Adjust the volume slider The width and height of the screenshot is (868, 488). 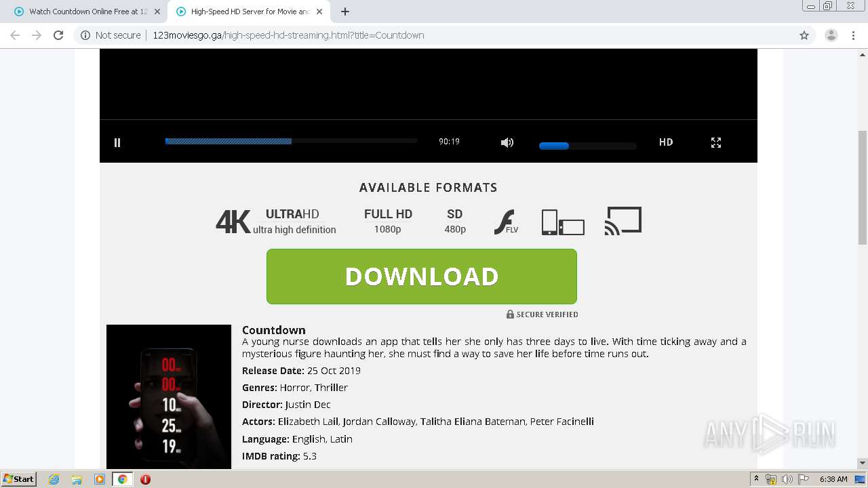(x=587, y=146)
